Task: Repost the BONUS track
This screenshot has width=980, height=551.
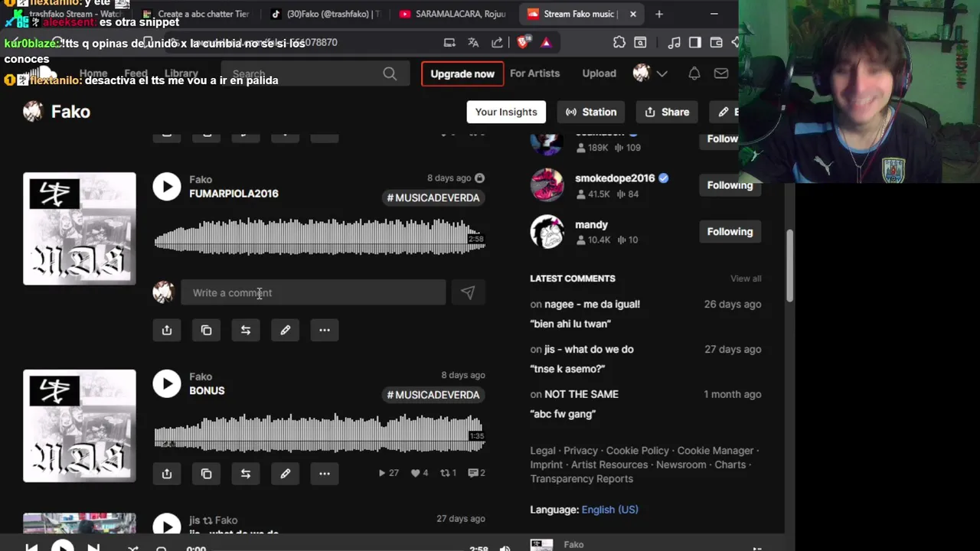Action: 246,473
